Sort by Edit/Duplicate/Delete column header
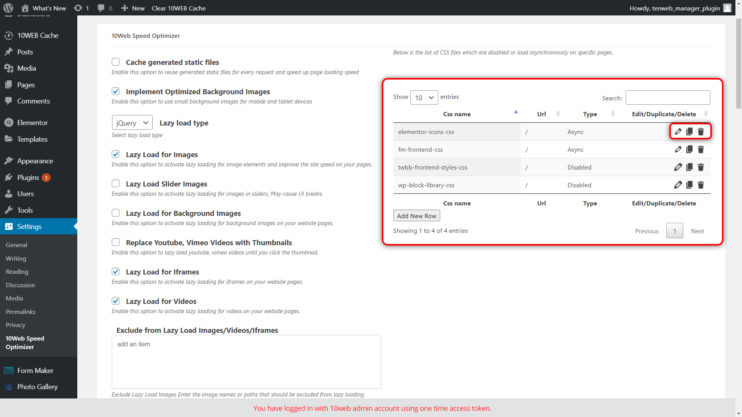This screenshot has width=742, height=417. point(664,114)
